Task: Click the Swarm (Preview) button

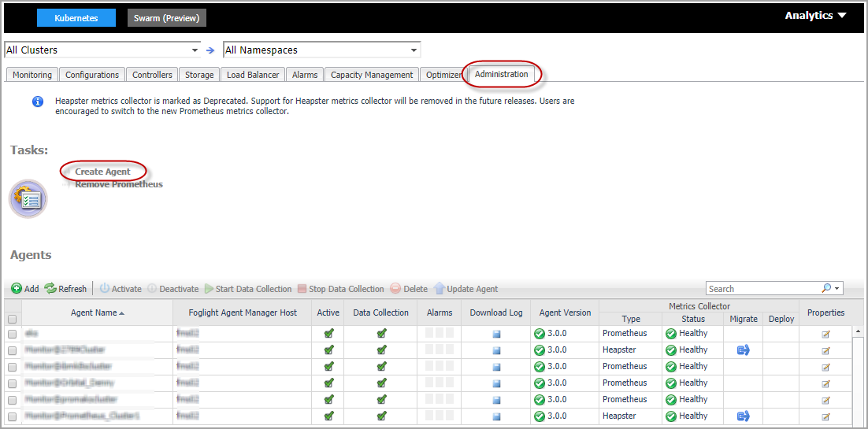Action: pos(167,18)
